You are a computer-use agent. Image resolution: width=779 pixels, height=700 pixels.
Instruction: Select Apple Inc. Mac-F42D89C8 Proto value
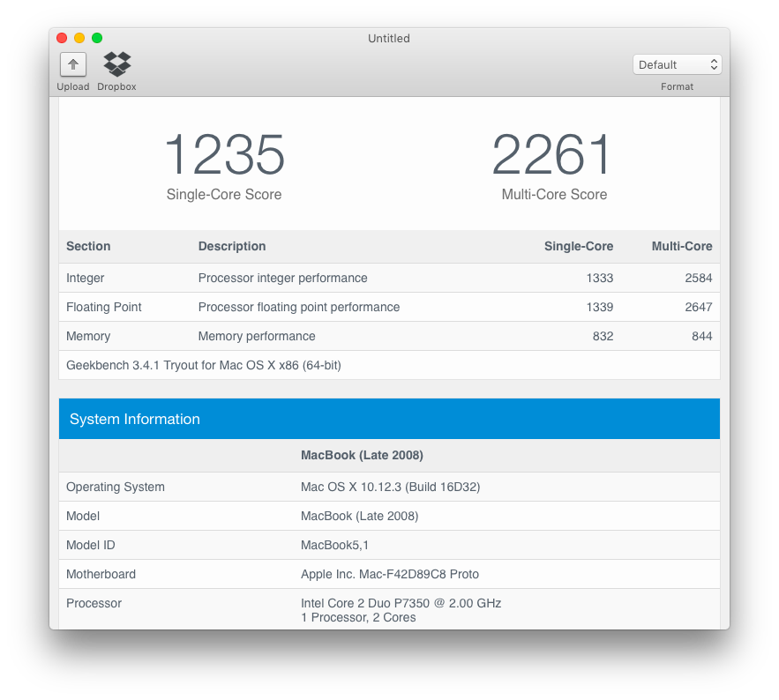point(390,575)
